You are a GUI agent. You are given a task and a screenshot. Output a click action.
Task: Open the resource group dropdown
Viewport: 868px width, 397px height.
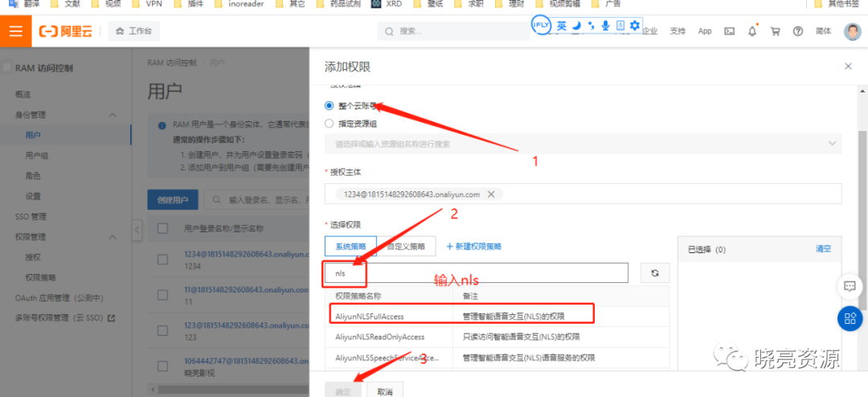[583, 144]
